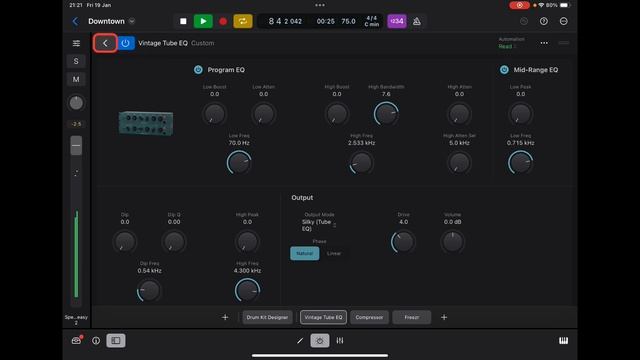This screenshot has width=640, height=360.
Task: Toggle the yellow cycle loop button
Action: [243, 21]
